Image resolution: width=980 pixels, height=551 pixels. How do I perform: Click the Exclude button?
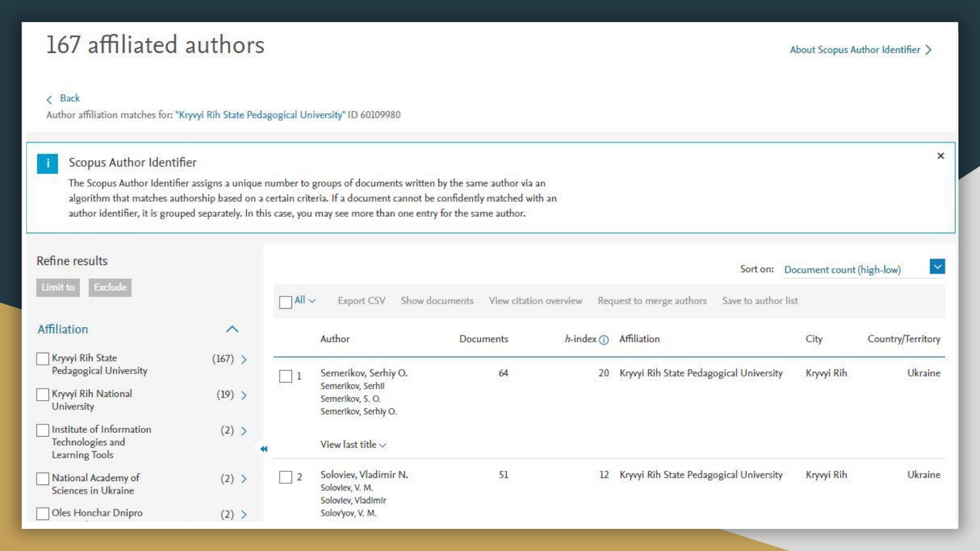110,287
